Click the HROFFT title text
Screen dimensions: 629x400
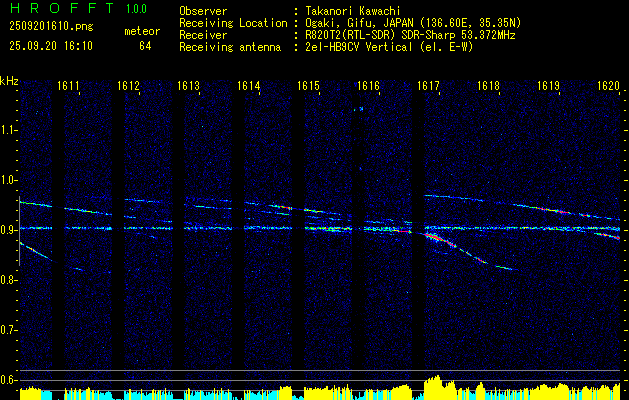click(x=61, y=8)
